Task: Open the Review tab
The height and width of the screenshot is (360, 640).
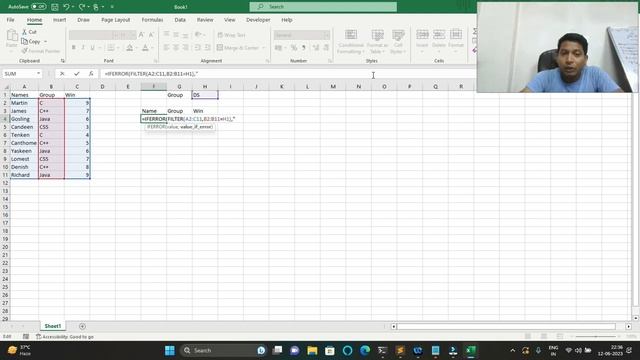Action: point(205,20)
